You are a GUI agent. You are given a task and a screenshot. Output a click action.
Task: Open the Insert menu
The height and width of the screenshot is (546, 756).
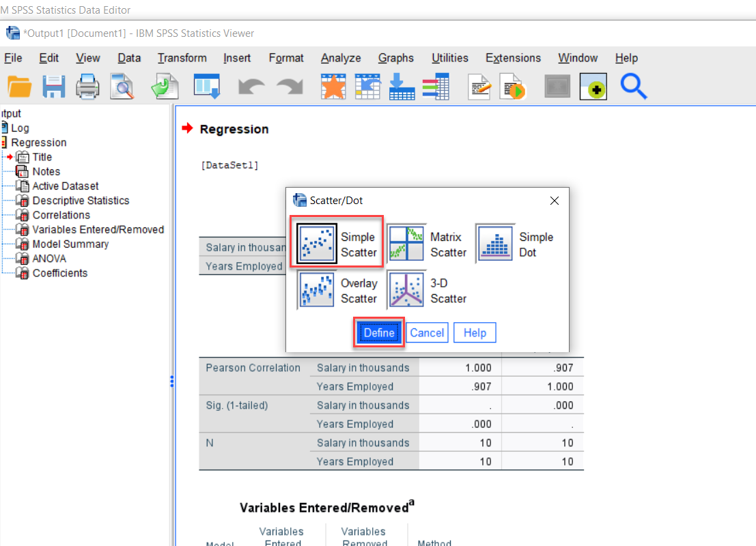(237, 58)
